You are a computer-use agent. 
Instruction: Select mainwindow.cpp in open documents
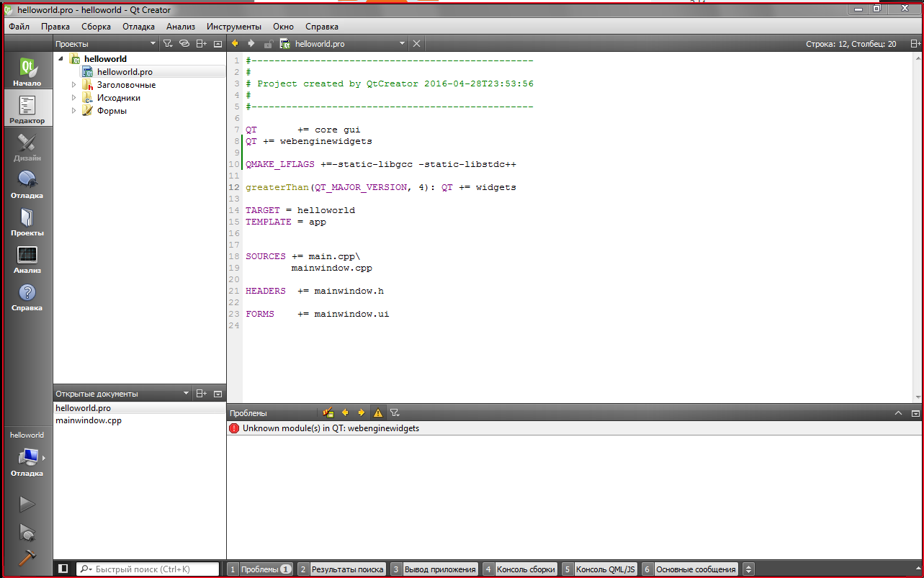pyautogui.click(x=89, y=420)
